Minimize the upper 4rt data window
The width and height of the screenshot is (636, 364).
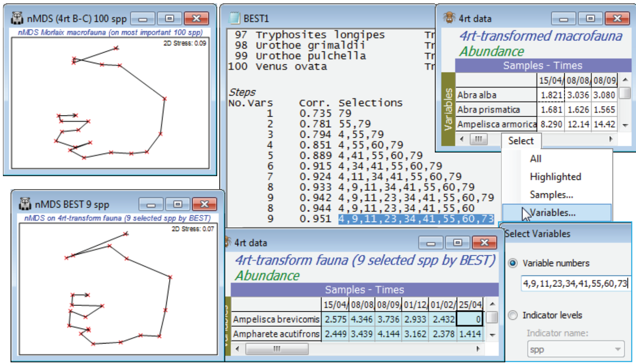click(x=564, y=19)
